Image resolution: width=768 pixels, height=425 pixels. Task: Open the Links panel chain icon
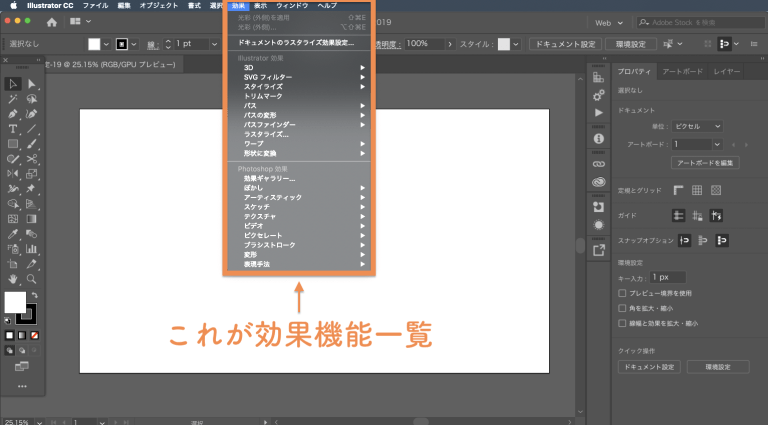pyautogui.click(x=599, y=164)
